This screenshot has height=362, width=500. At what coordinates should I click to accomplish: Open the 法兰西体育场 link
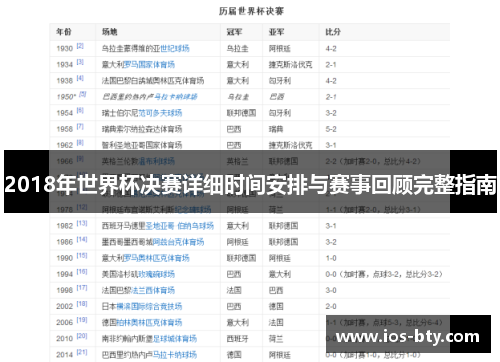click(153, 290)
